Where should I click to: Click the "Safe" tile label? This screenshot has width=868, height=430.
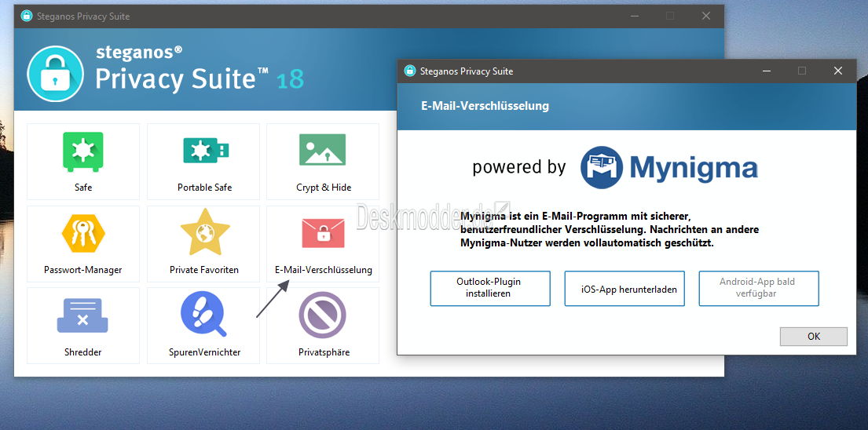pos(83,188)
